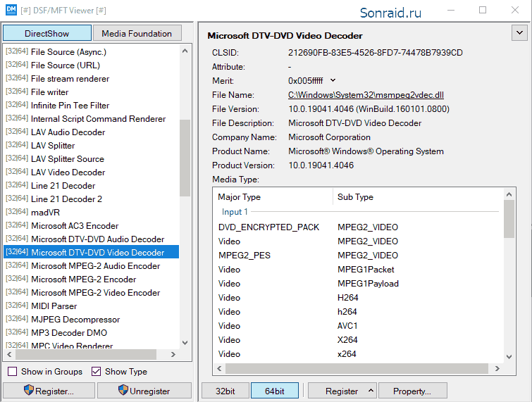Select MIDI Parser filter

92,306
